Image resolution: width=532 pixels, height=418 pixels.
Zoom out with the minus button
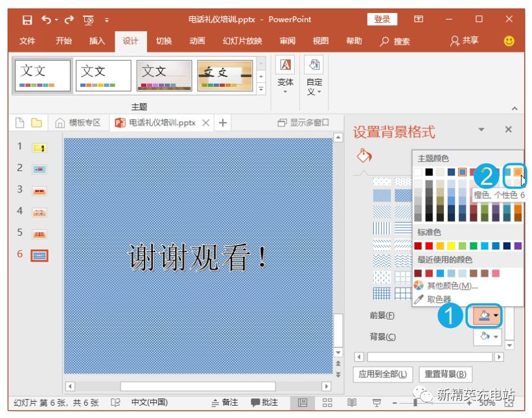[395, 403]
